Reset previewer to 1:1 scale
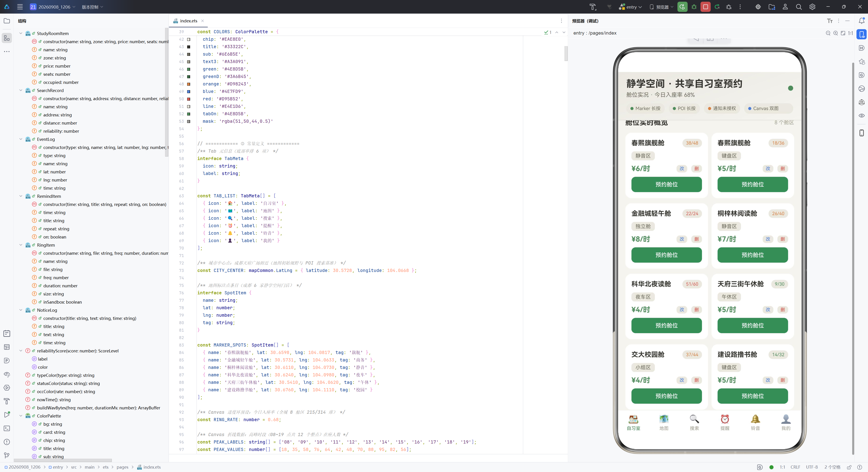Screen dimensions: 868x472 (850, 33)
